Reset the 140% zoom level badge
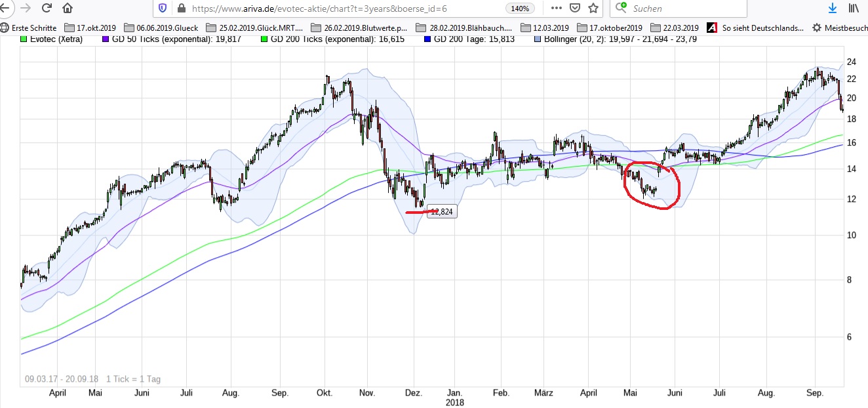This screenshot has width=868, height=408. (520, 9)
